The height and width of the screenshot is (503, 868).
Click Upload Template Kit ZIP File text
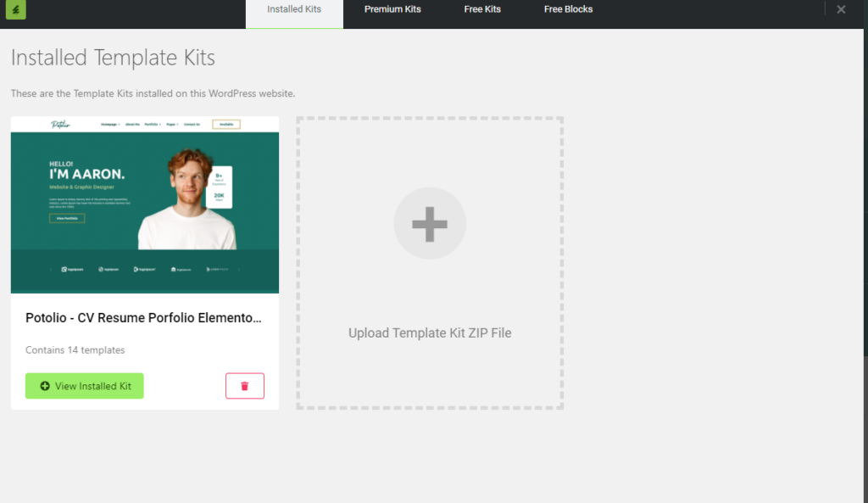[x=430, y=333]
